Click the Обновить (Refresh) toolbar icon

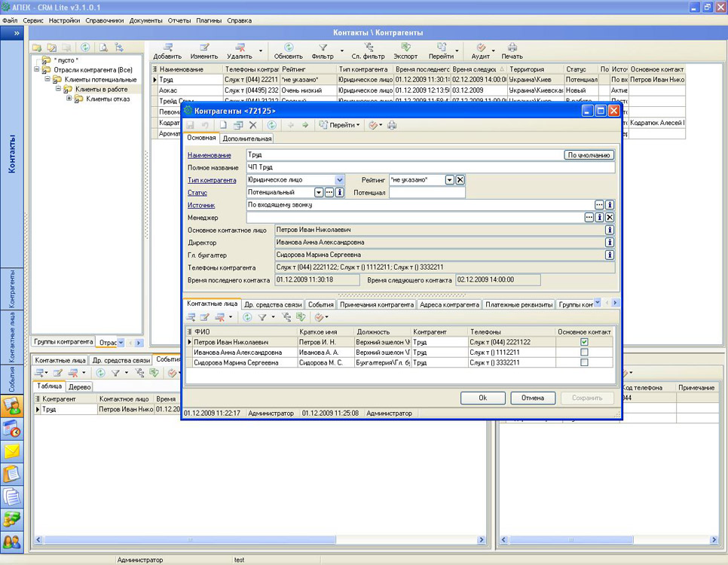click(x=288, y=48)
